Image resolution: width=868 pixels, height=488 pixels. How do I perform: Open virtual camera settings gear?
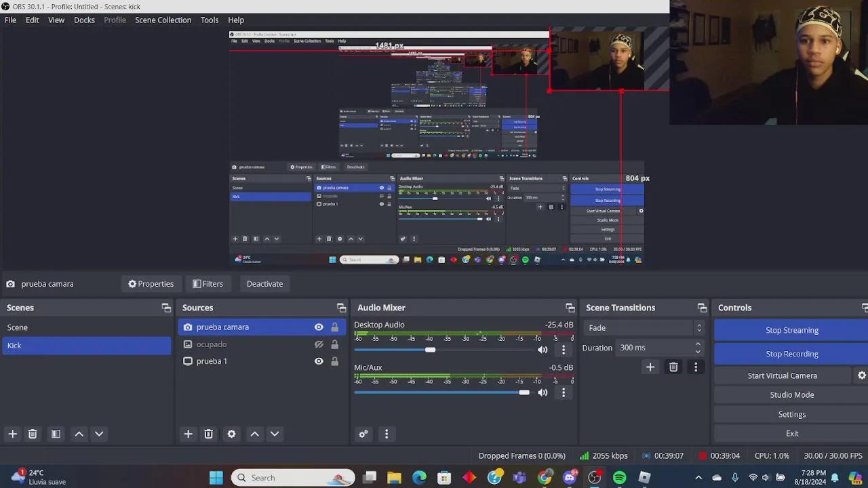(x=862, y=375)
